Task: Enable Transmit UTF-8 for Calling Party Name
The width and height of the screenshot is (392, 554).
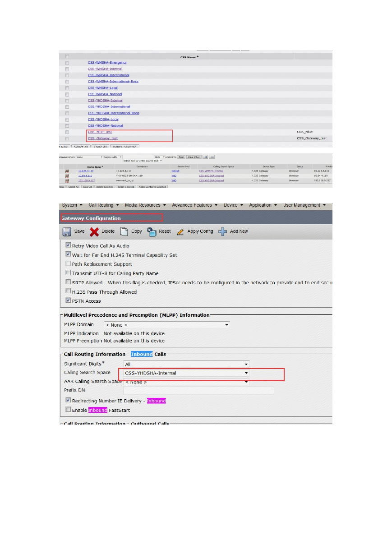Action: click(x=68, y=273)
